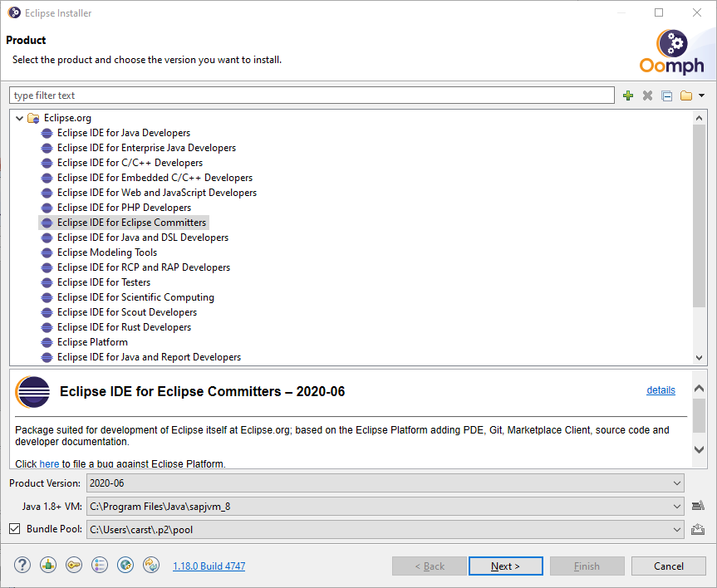Collapse all tree items icon
Image resolution: width=717 pixels, height=588 pixels.
click(666, 96)
